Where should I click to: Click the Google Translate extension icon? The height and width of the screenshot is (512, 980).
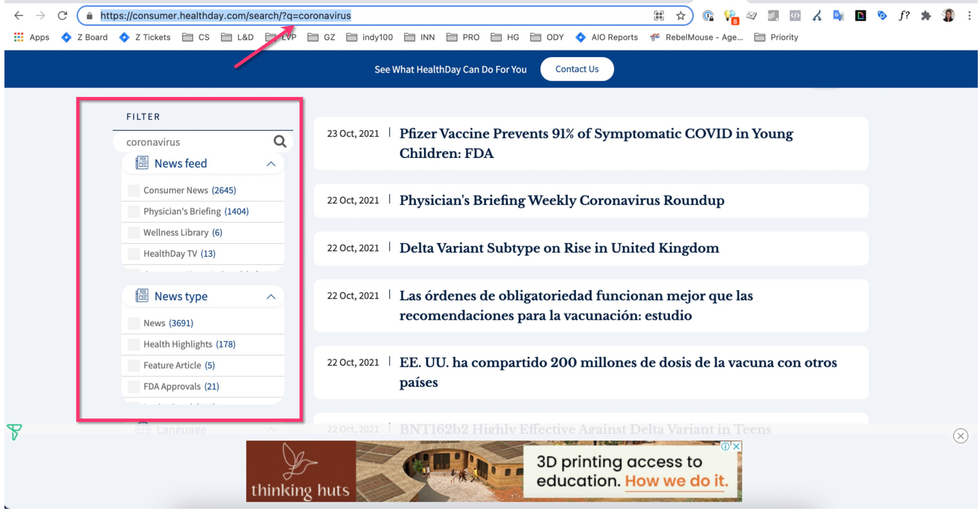coord(838,16)
